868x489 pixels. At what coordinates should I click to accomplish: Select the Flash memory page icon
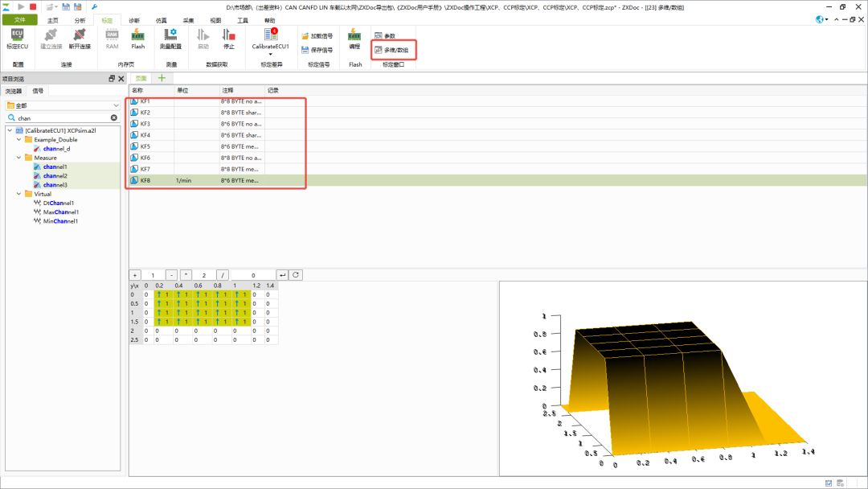pyautogui.click(x=138, y=37)
